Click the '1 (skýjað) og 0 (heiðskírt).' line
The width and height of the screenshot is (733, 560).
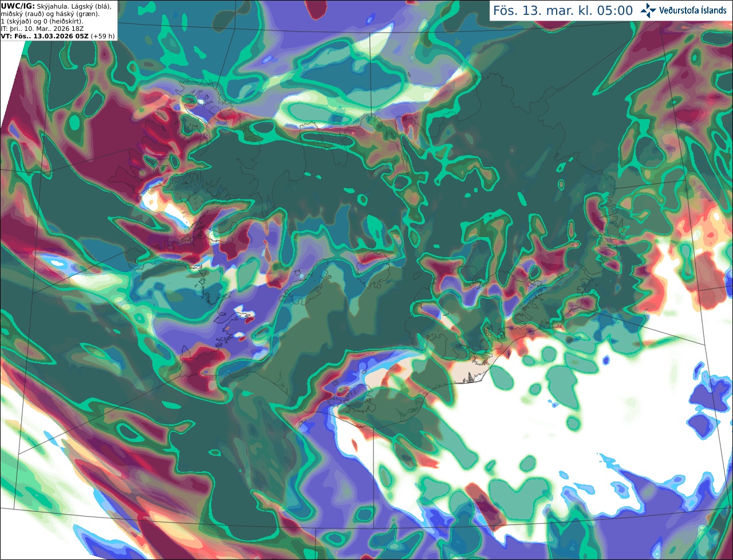point(42,21)
